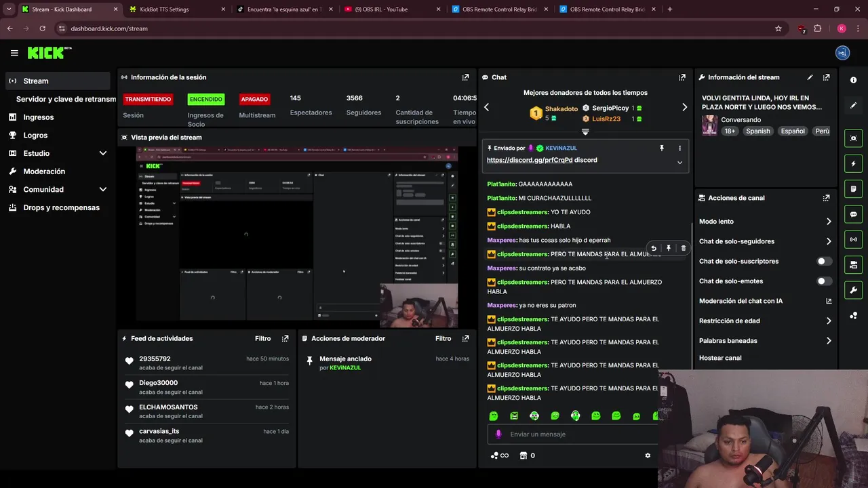
Task: Toggle lightning activity feed widget in sidebar
Action: pyautogui.click(x=853, y=163)
